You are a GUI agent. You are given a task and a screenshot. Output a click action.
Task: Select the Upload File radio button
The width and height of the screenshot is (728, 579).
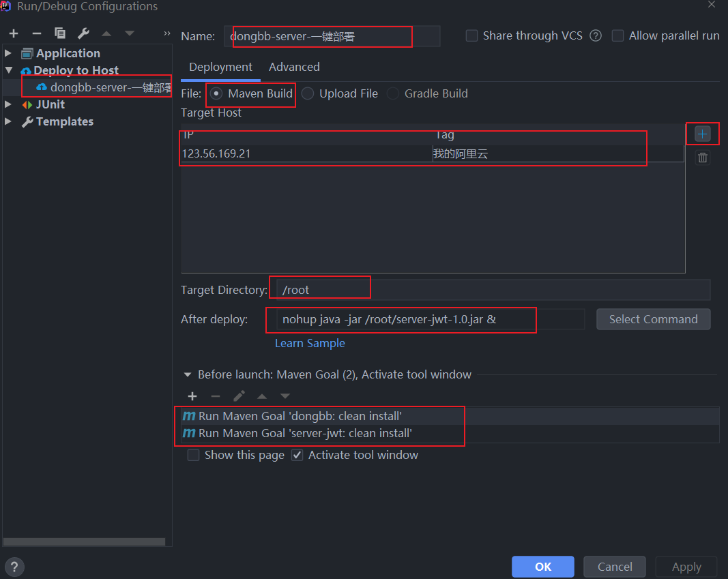[308, 94]
